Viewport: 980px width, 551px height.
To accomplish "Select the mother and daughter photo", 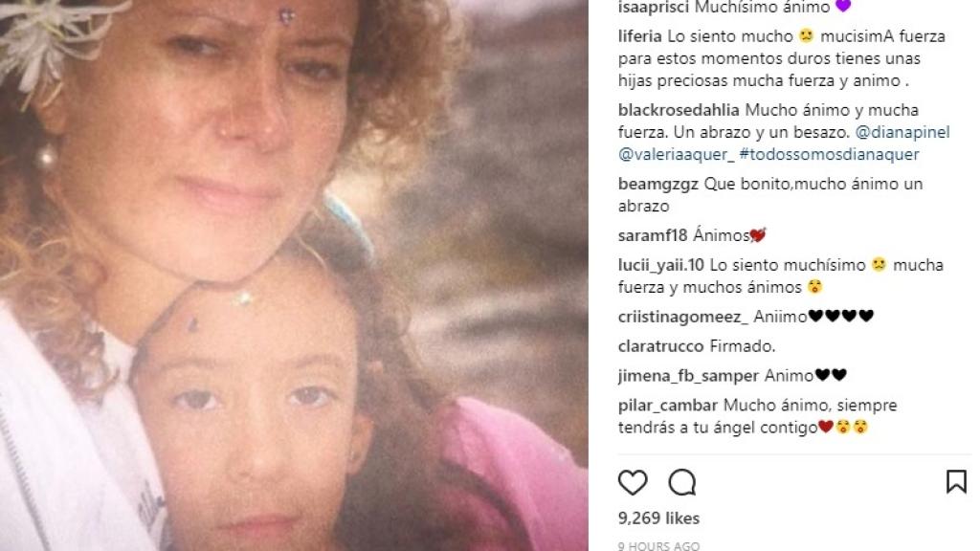I will tap(294, 275).
